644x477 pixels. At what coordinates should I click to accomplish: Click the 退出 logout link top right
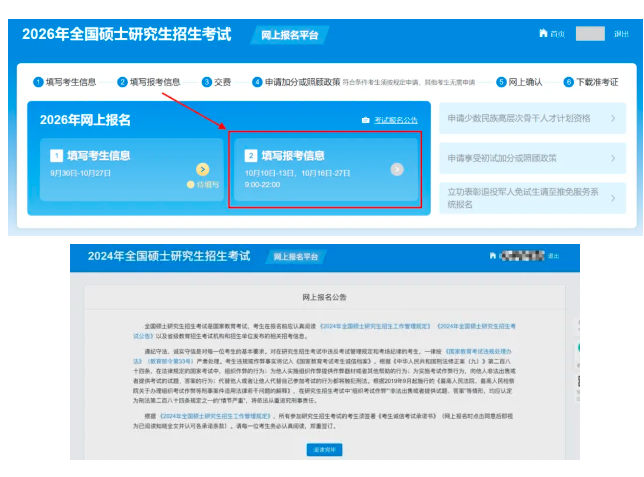pos(621,34)
